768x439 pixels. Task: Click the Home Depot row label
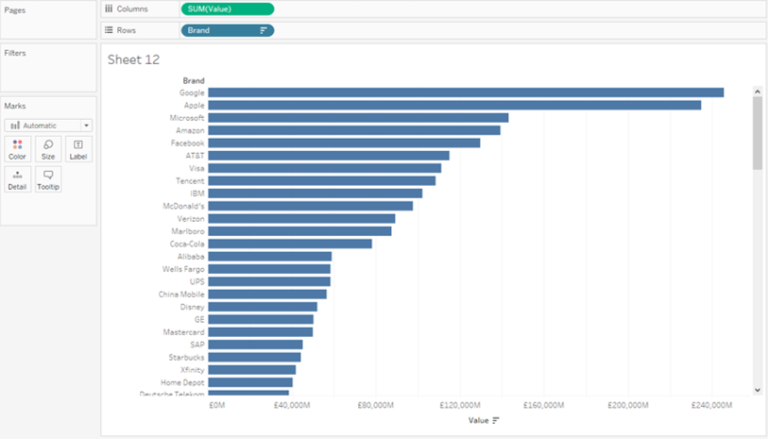tap(182, 383)
